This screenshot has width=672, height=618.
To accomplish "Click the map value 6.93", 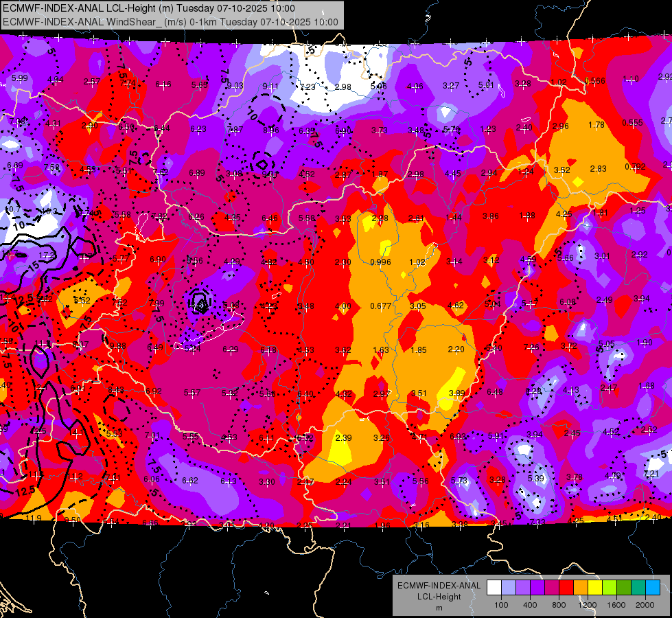I will pyautogui.click(x=457, y=436).
